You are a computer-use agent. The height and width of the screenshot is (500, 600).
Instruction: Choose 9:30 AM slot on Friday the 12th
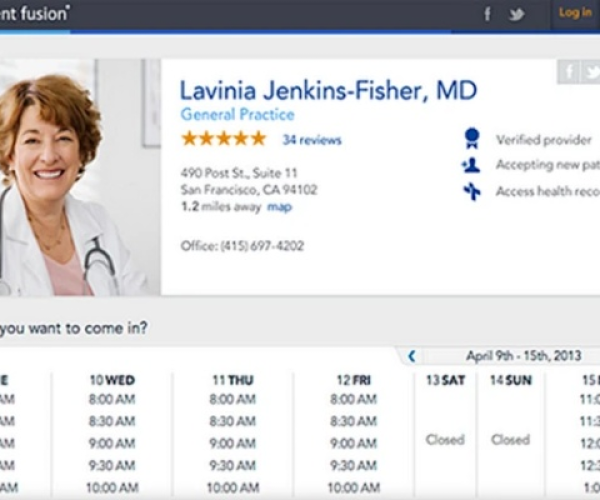[353, 465]
